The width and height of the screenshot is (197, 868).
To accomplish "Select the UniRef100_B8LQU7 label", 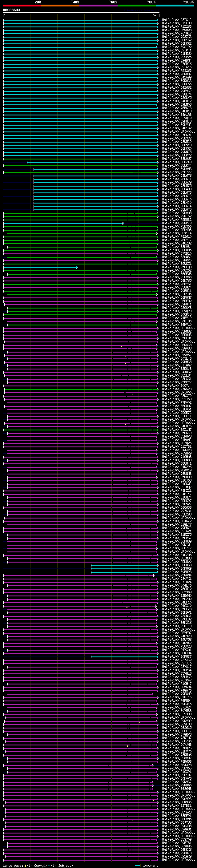I will point(177,159).
